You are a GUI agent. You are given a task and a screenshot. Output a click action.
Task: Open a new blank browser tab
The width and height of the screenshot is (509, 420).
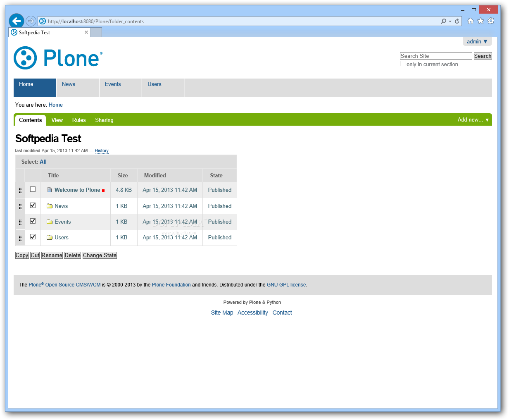[96, 32]
